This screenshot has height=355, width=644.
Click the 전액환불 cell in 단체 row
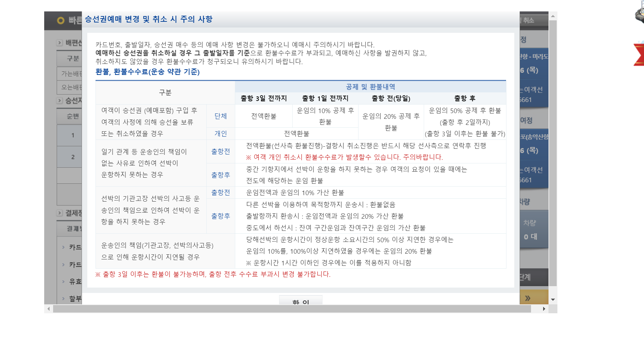pos(264,116)
